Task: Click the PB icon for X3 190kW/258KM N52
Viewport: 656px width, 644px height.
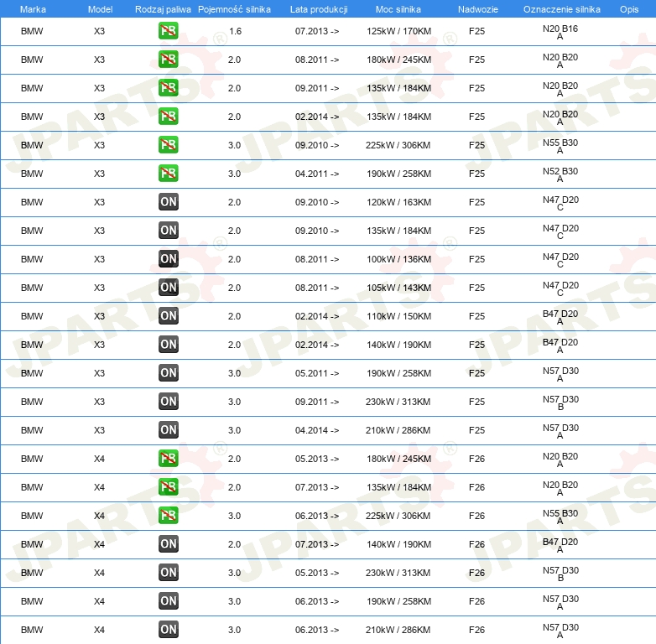Action: [x=168, y=174]
